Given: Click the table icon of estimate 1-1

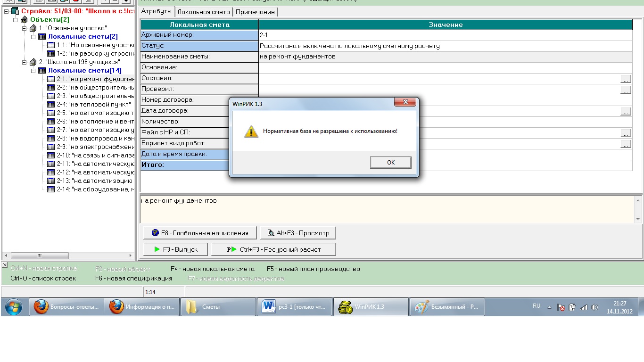Looking at the screenshot, I should (x=51, y=45).
